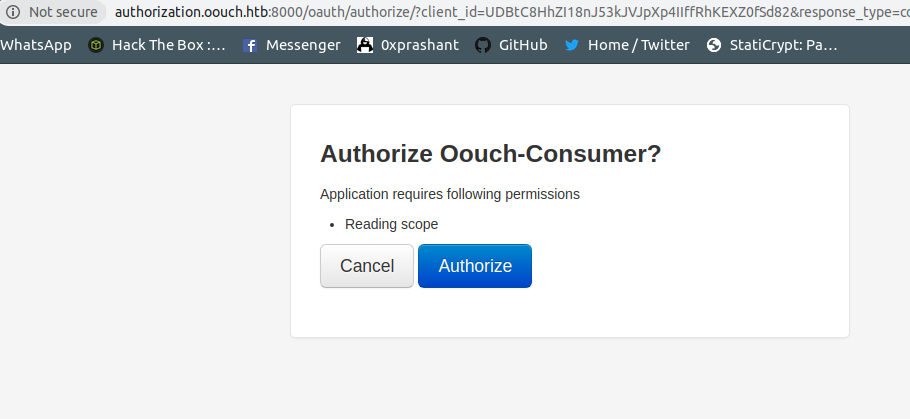
Task: Click the "Not secure" warning label
Action: click(x=63, y=12)
